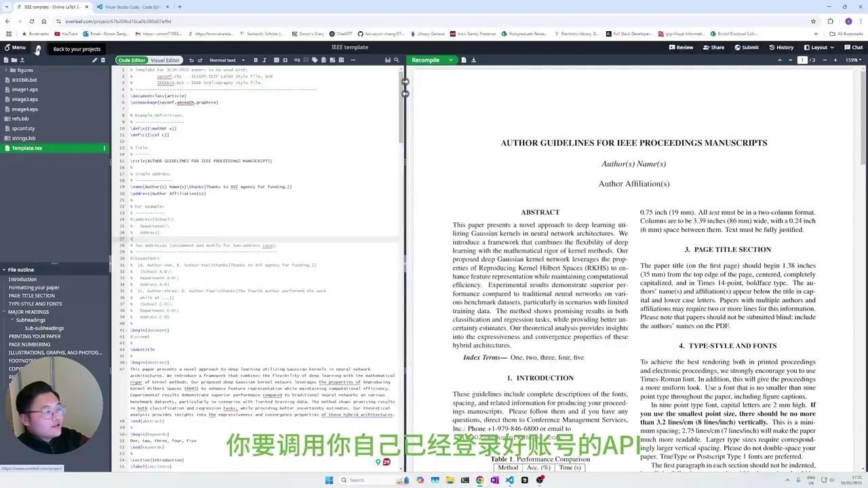Go back to your projects home icon
The width and height of the screenshot is (868, 488).
coord(38,48)
